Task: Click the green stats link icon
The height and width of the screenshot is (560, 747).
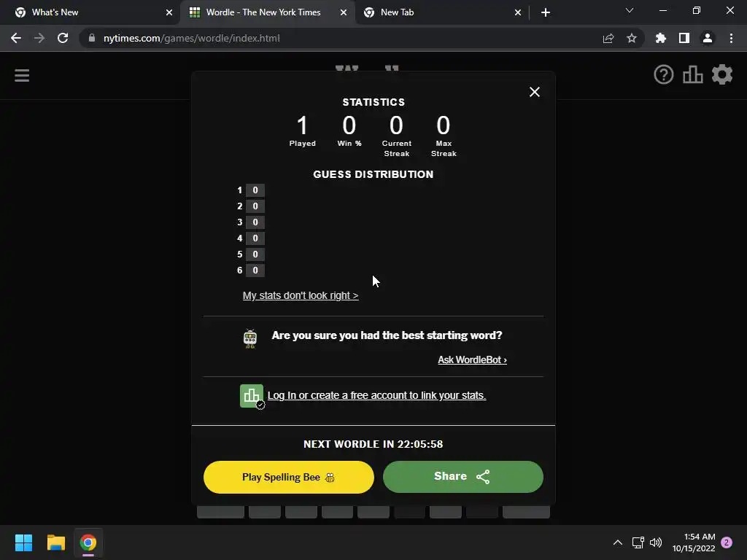Action: click(x=252, y=396)
